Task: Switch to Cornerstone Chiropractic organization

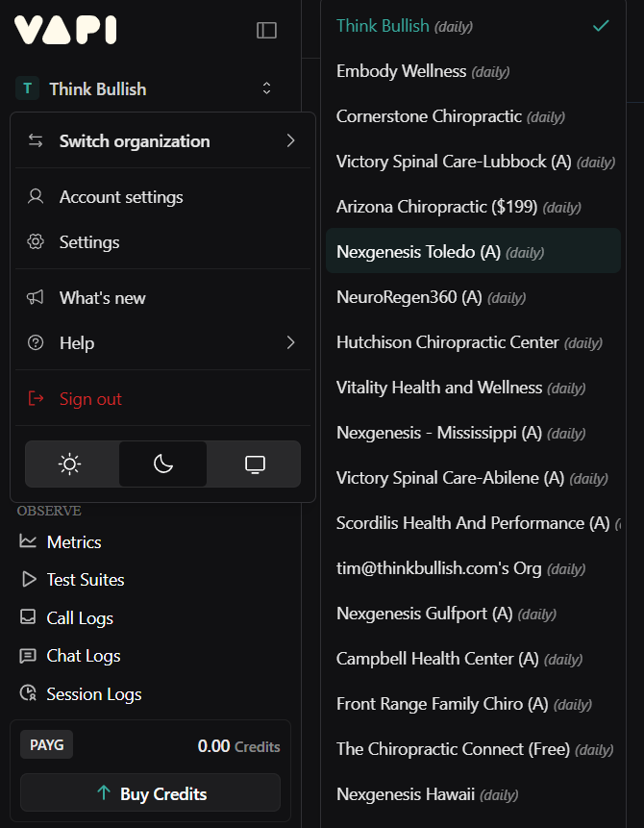Action: (473, 116)
